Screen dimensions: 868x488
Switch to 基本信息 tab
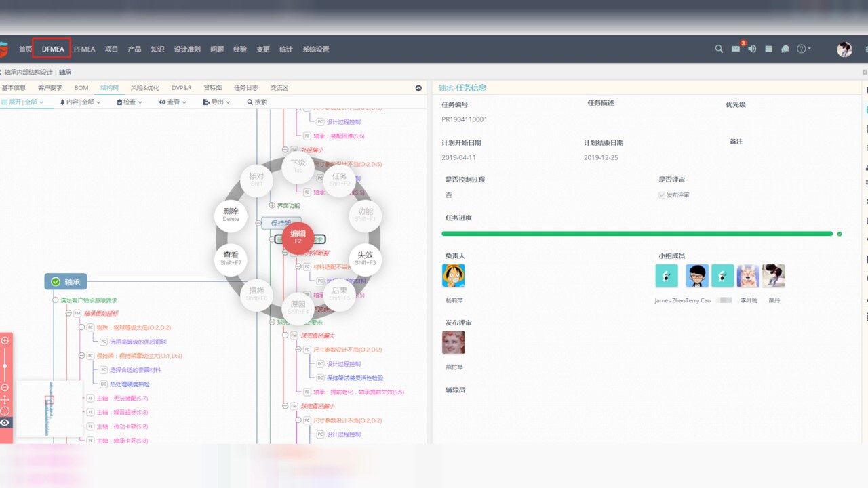[14, 87]
